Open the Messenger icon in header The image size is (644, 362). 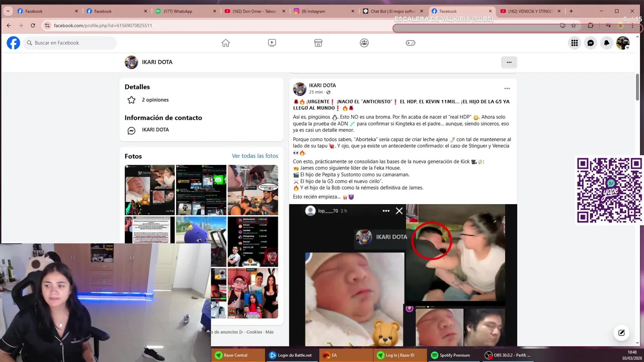pos(591,43)
